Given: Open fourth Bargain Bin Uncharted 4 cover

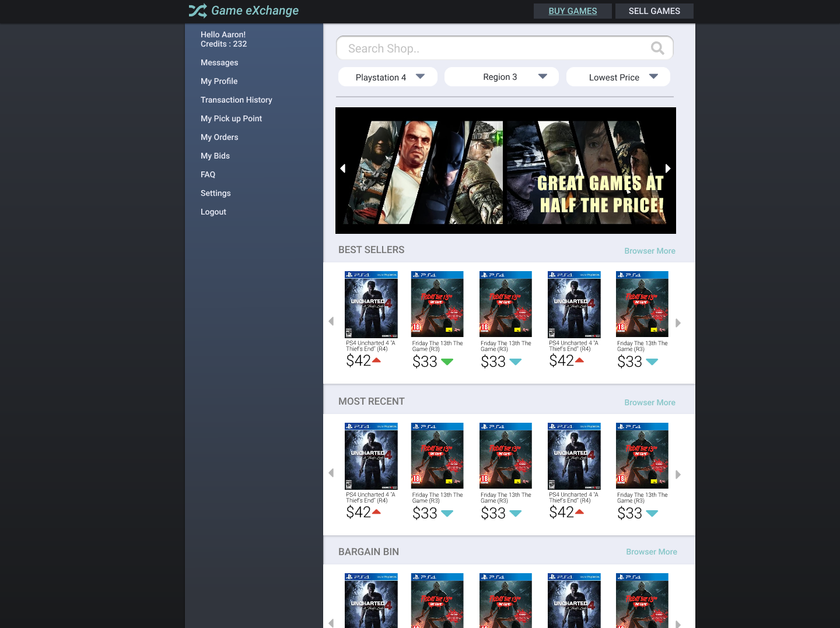Looking at the screenshot, I should tap(574, 601).
